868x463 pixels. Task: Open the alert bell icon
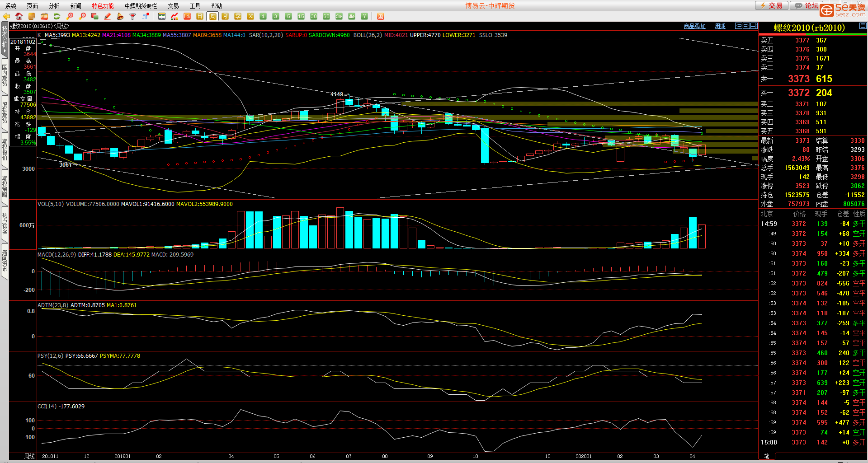pos(120,16)
